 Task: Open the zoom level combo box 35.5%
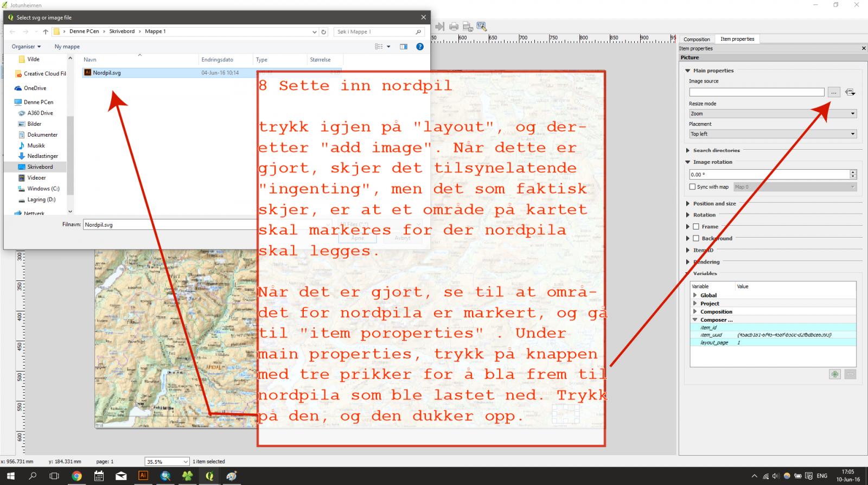(x=167, y=462)
